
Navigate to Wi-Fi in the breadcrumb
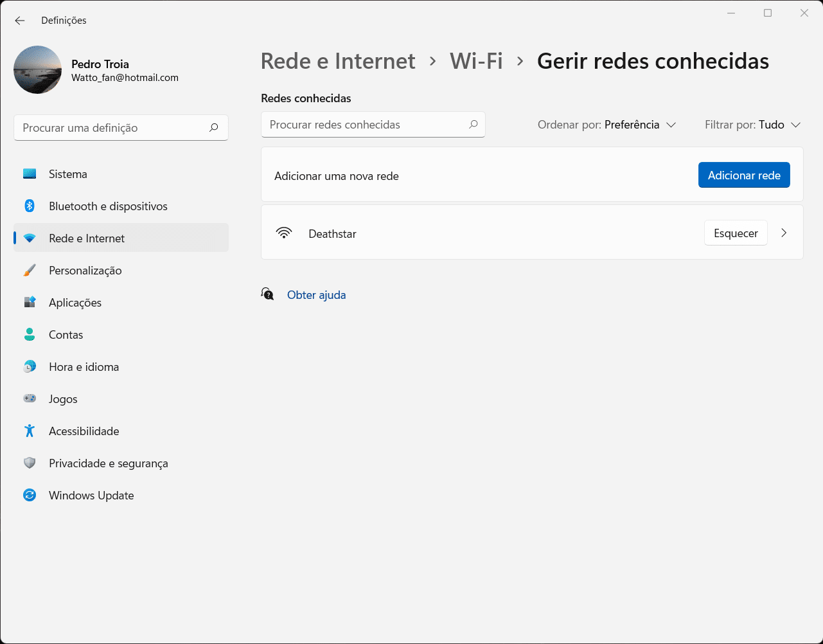point(476,61)
